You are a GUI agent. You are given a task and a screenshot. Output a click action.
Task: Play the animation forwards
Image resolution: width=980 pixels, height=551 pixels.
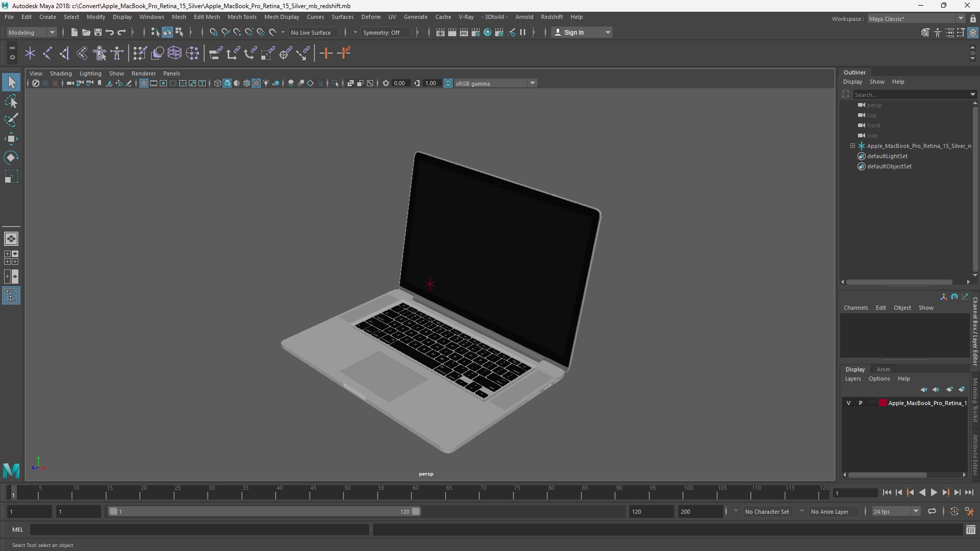(934, 492)
